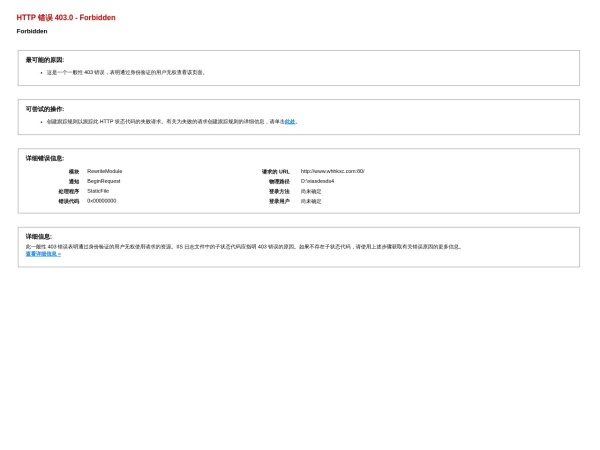Follow the 查看详细信息 link
Screen dimensions: 600x450
43,254
